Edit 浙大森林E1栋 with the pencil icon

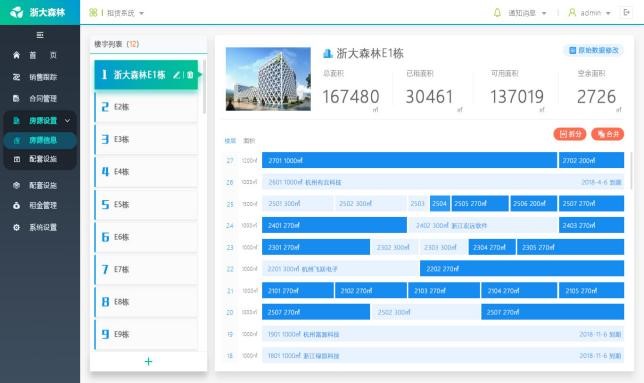click(177, 75)
